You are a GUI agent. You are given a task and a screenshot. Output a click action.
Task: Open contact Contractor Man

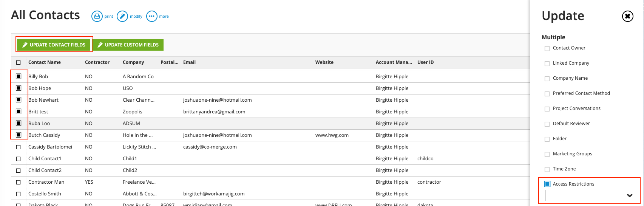pyautogui.click(x=46, y=182)
